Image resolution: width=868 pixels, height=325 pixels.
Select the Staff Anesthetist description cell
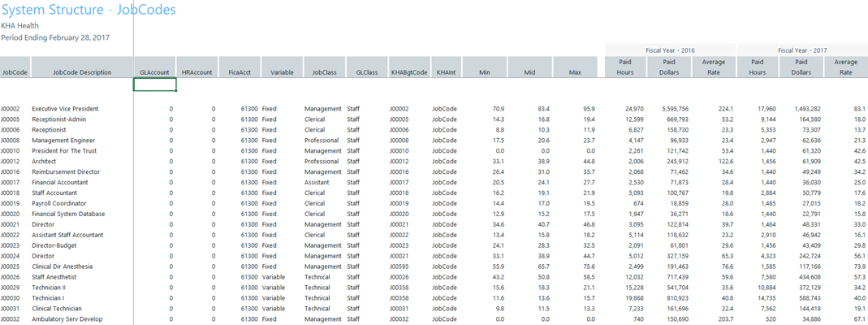[x=55, y=277]
